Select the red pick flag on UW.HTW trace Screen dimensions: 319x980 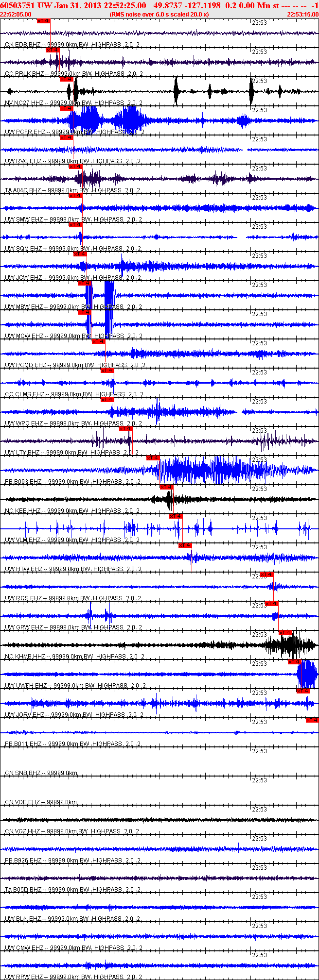(185, 545)
